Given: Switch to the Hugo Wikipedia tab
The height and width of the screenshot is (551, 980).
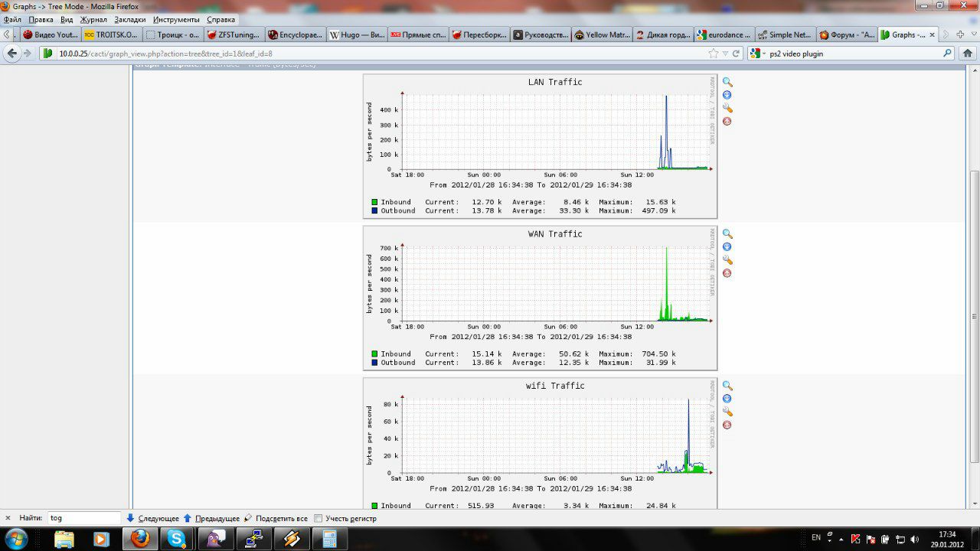Looking at the screenshot, I should click(357, 34).
